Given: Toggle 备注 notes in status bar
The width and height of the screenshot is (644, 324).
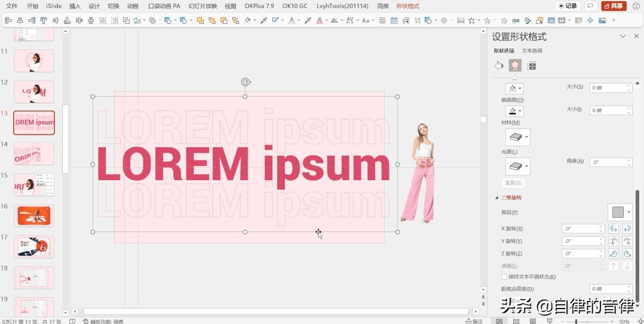Looking at the screenshot, I should [x=474, y=321].
